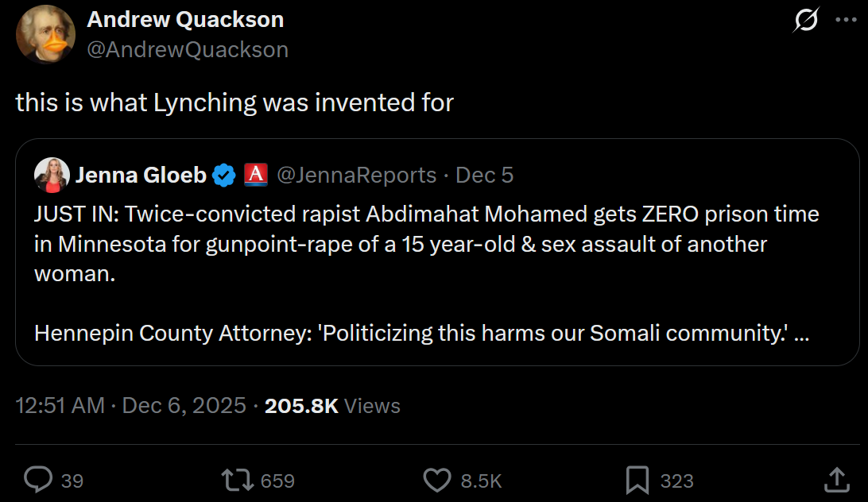Repost this post using the retweet icon
Screen dimensions: 868x502
(x=238, y=480)
